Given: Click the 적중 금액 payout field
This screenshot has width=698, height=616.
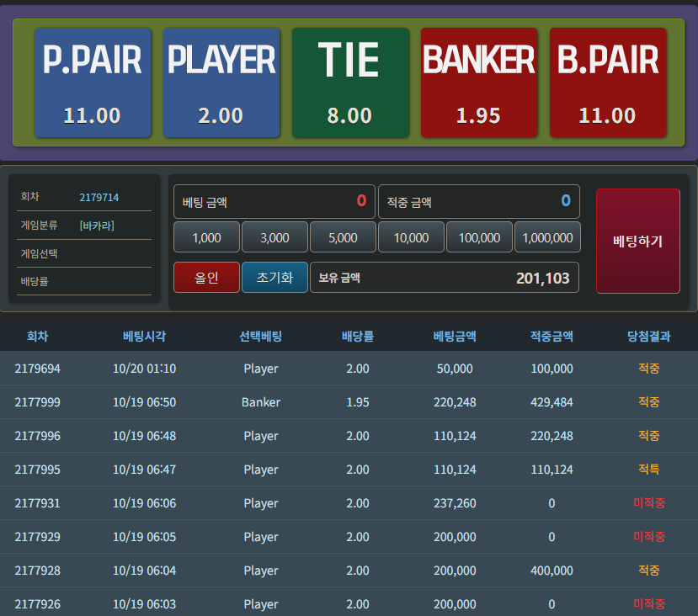Looking at the screenshot, I should pyautogui.click(x=479, y=201).
